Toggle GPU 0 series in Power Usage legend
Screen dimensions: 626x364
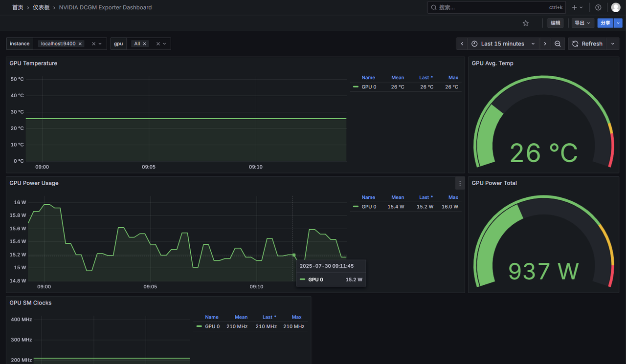click(x=369, y=207)
